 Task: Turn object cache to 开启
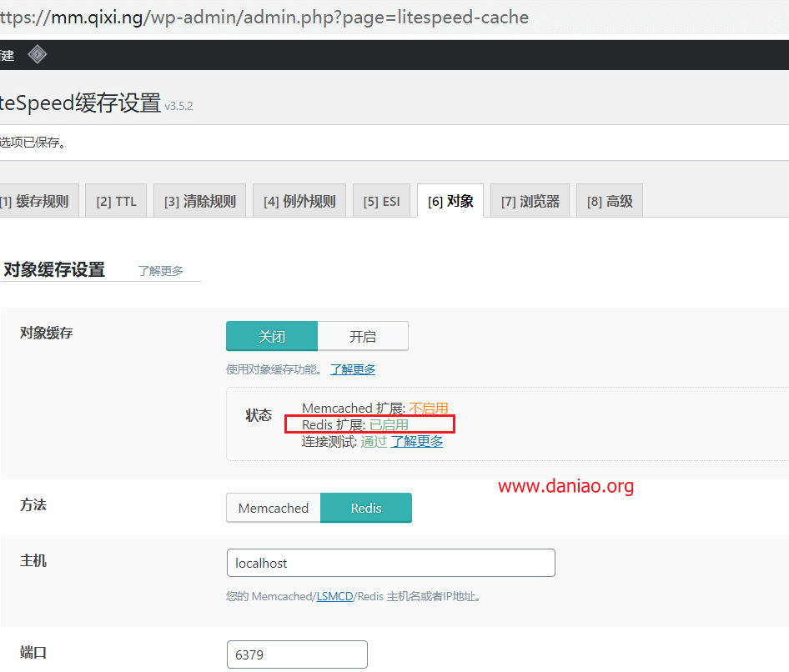(x=363, y=336)
